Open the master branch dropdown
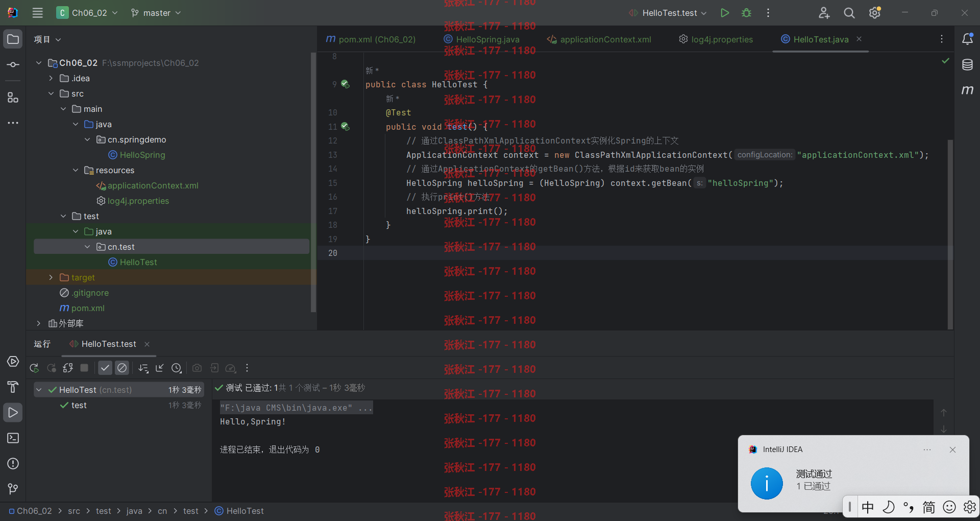This screenshot has width=980, height=521. 156,13
